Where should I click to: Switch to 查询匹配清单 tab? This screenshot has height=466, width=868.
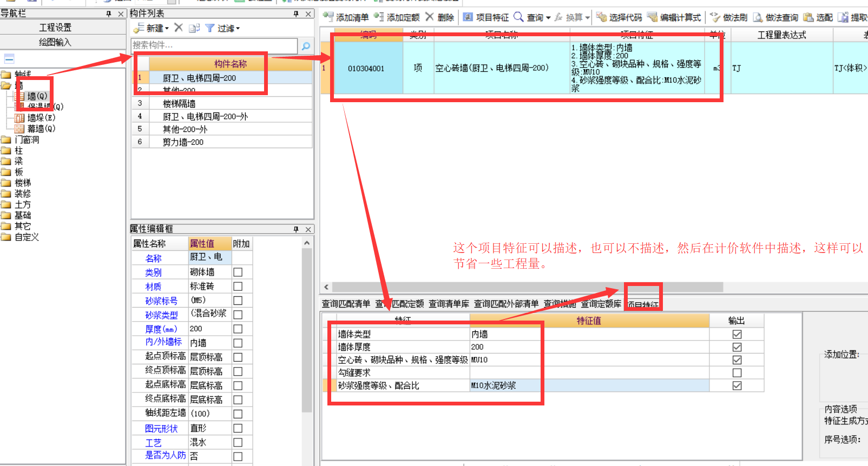pos(346,304)
